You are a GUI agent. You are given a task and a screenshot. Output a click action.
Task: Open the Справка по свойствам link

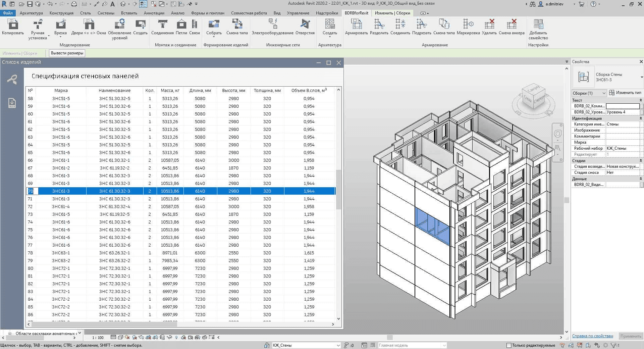click(592, 336)
